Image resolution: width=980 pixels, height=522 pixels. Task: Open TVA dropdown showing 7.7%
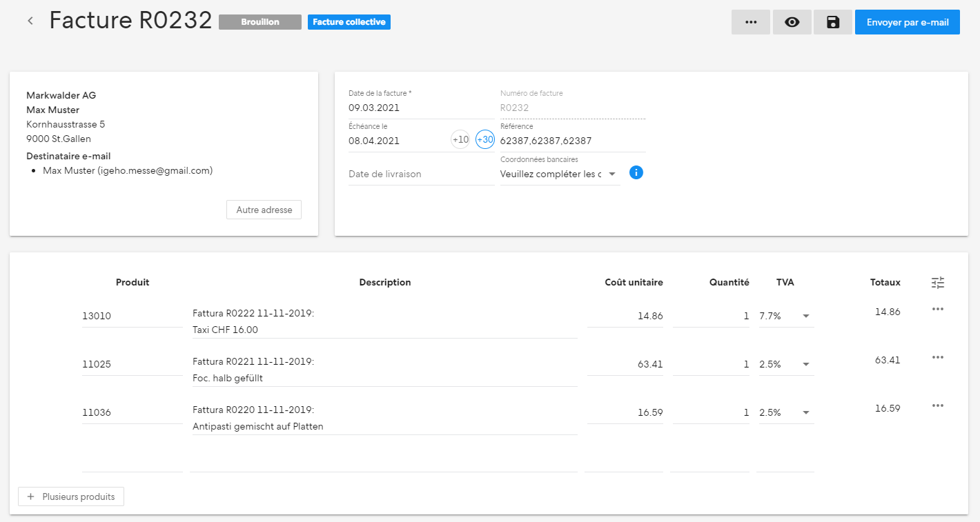pyautogui.click(x=786, y=316)
